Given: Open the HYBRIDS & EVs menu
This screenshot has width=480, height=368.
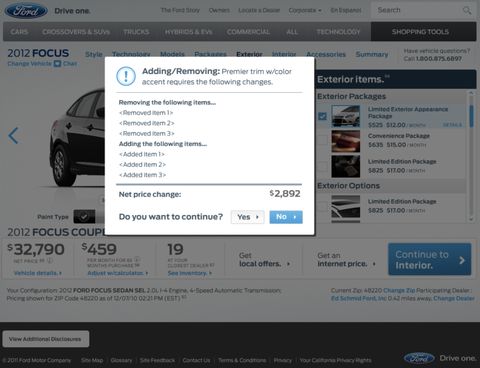Looking at the screenshot, I should click(x=188, y=32).
